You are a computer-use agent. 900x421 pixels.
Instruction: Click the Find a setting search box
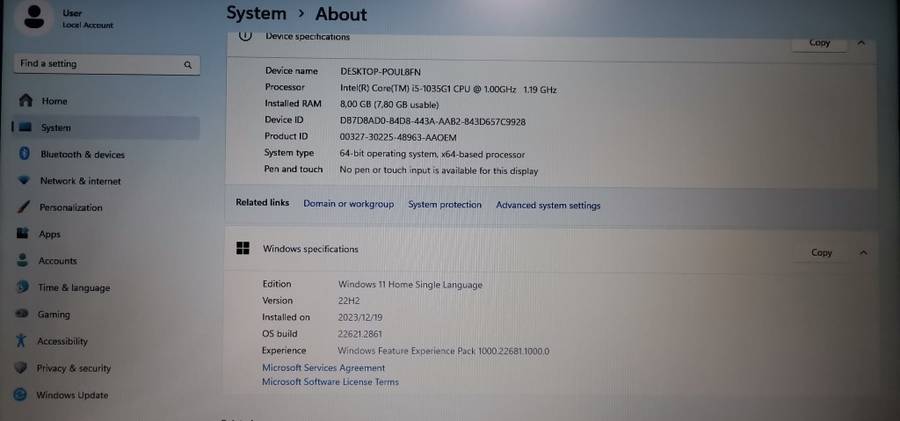98,64
